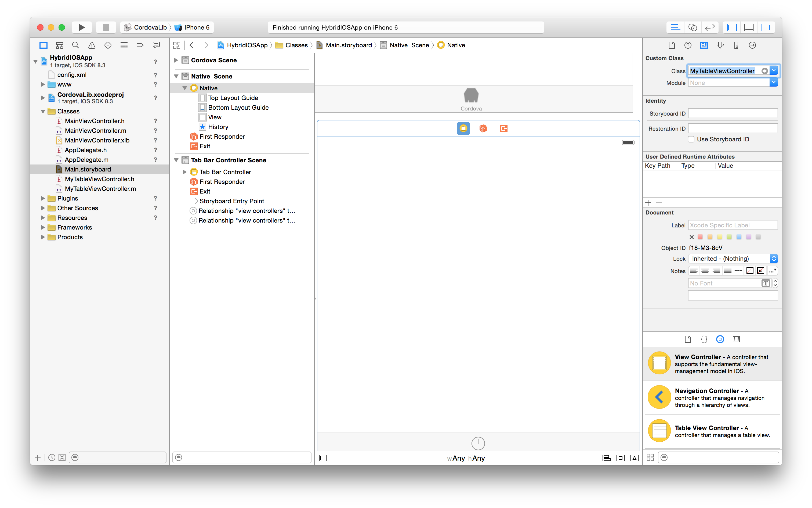Choose the red label color swatch

[x=700, y=237]
